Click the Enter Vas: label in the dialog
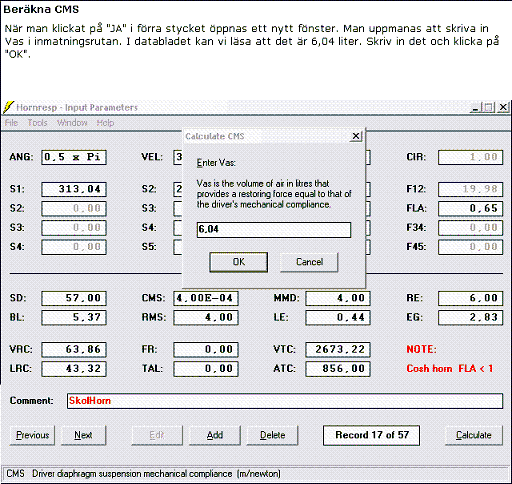This screenshot has width=512, height=484. [216, 163]
